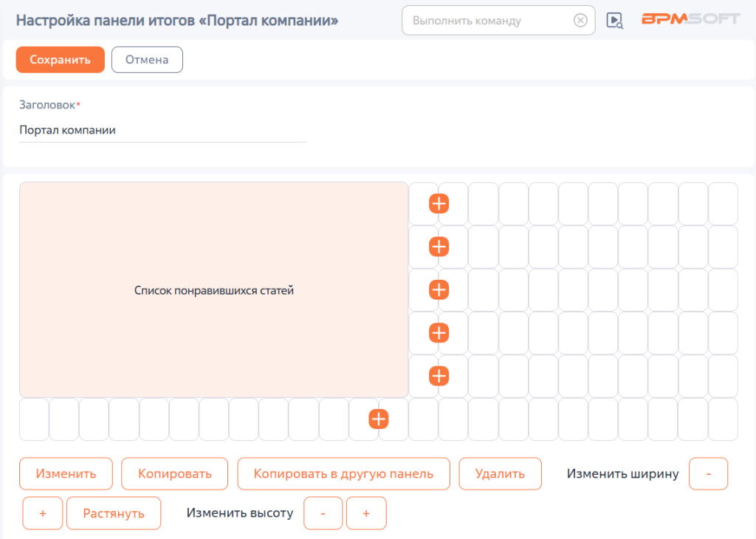756x539 pixels.
Task: Click the Удалить button
Action: click(500, 474)
